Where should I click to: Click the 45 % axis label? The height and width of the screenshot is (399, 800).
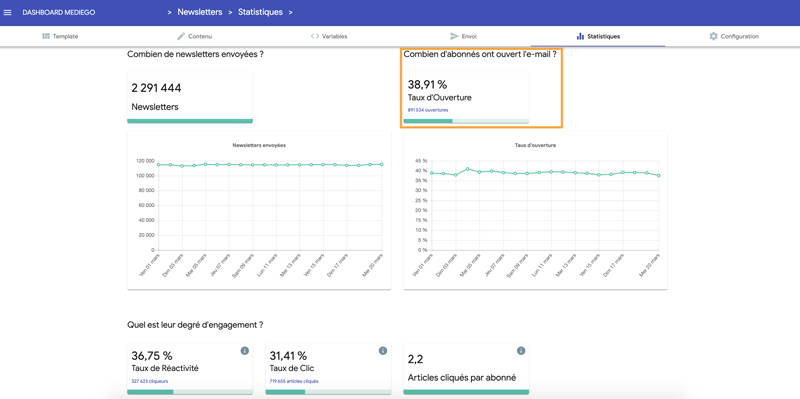[x=421, y=161]
